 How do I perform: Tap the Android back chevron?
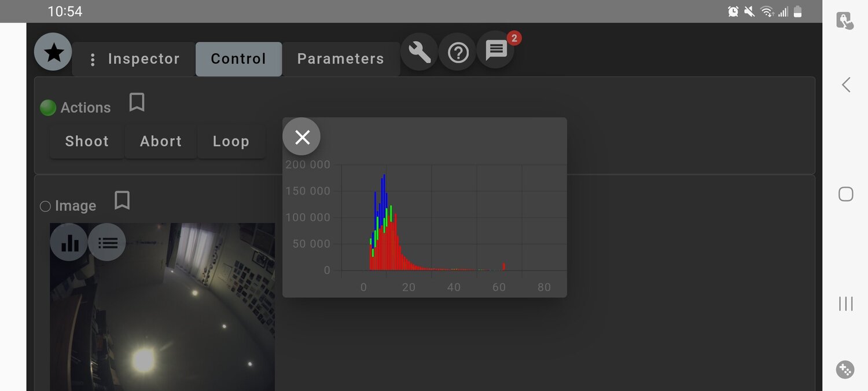pyautogui.click(x=846, y=85)
